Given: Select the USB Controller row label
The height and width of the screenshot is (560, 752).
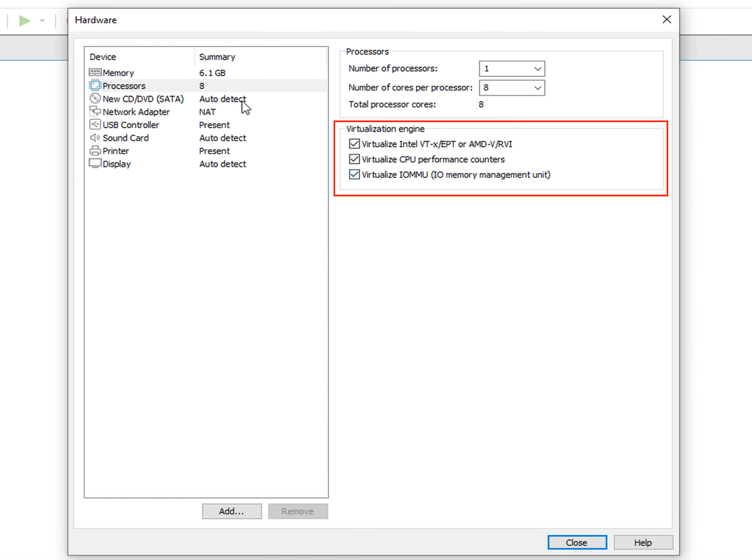Looking at the screenshot, I should click(131, 125).
